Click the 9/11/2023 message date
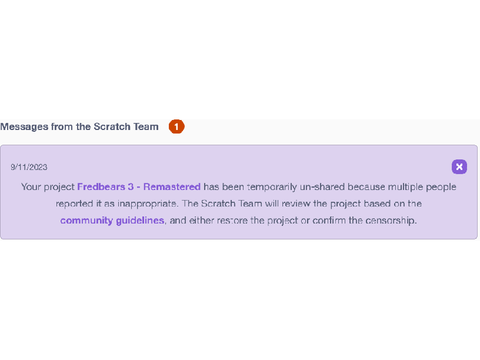 coord(29,167)
